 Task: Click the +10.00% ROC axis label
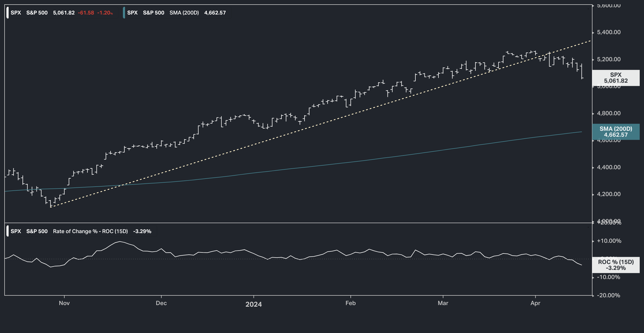(x=609, y=241)
